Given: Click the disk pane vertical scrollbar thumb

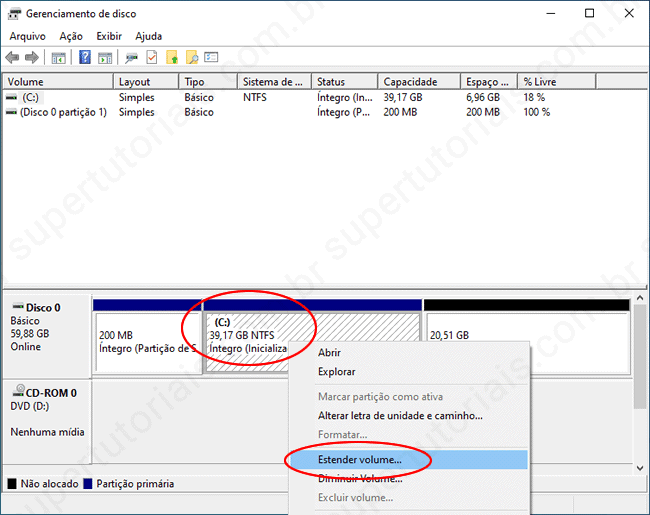Looking at the screenshot, I should coord(640,357).
